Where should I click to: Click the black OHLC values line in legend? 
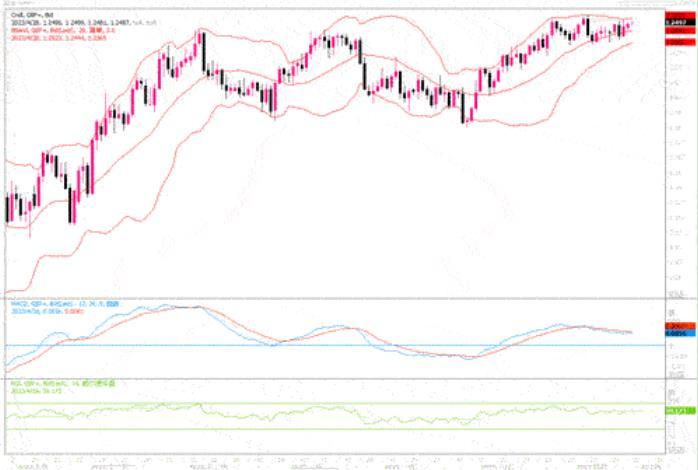coord(84,22)
